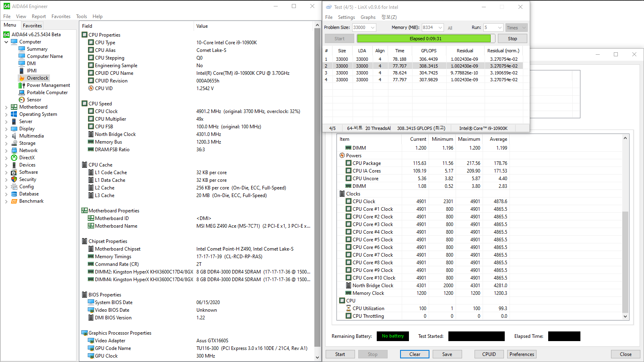Screen dimensions: 644x362
Task: Open AIDA64 Tools menu
Action: click(x=81, y=16)
